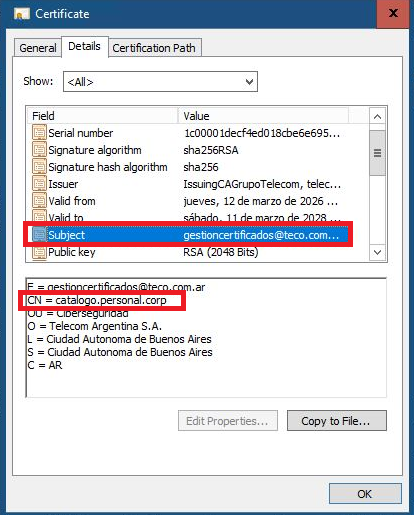Select the Signature algorithm row label
Viewport: 414px width, 515px height.
pos(95,150)
